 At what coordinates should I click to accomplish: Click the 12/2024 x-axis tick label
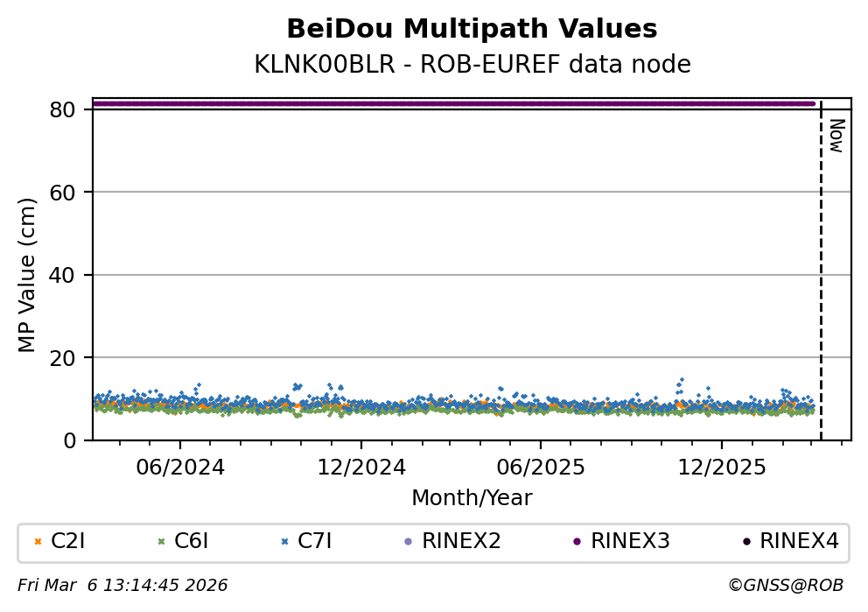(361, 467)
